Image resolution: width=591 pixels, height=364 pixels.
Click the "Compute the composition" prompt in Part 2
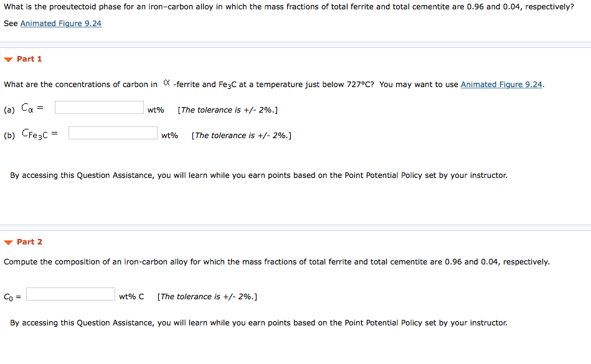point(277,262)
